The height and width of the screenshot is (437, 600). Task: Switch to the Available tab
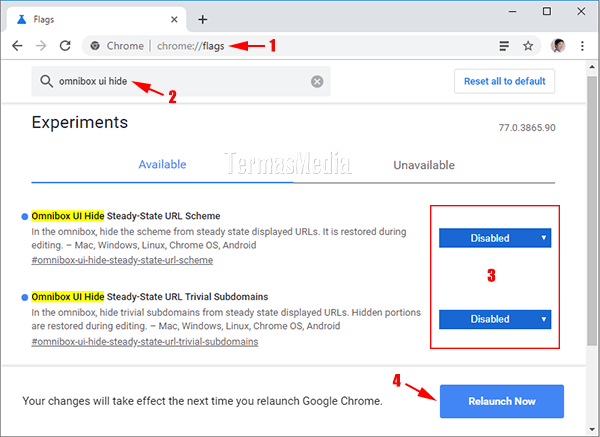162,165
